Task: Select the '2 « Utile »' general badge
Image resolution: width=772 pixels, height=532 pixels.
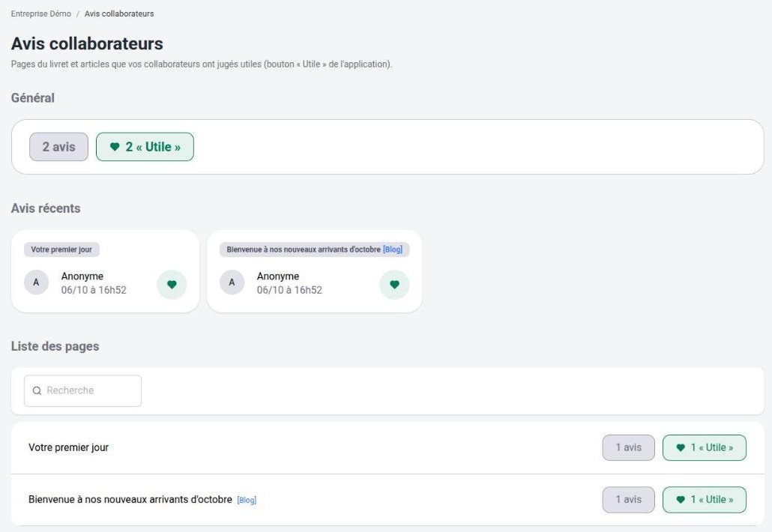Action: pos(145,147)
